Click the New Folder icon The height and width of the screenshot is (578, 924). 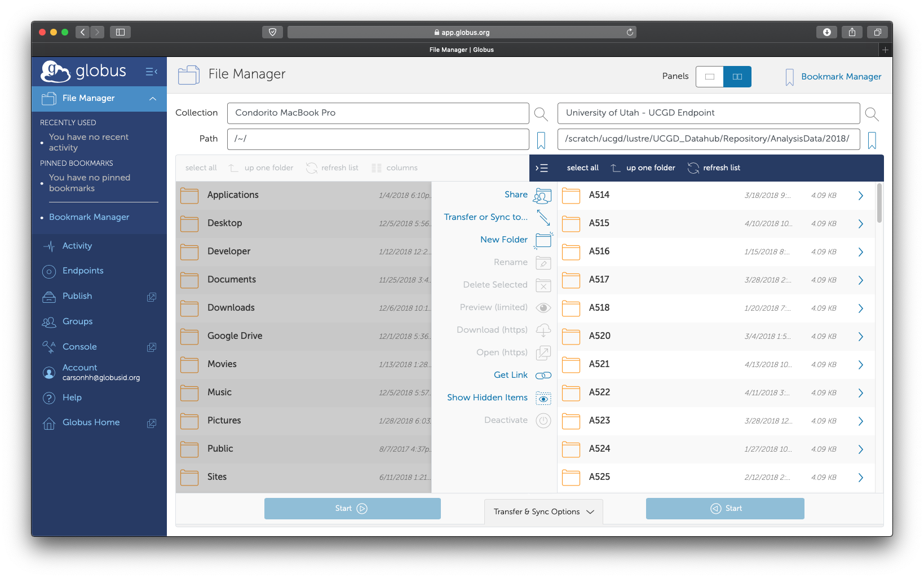coord(543,240)
